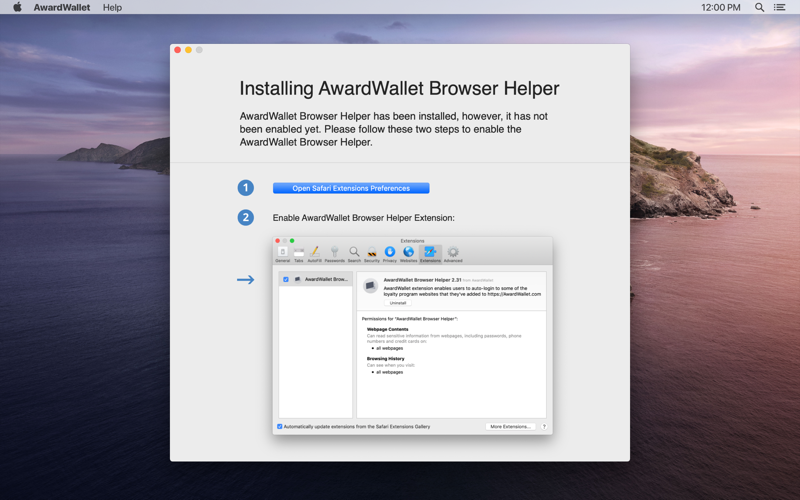Select the Privacy hand icon
Image resolution: width=800 pixels, height=500 pixels.
pos(390,254)
